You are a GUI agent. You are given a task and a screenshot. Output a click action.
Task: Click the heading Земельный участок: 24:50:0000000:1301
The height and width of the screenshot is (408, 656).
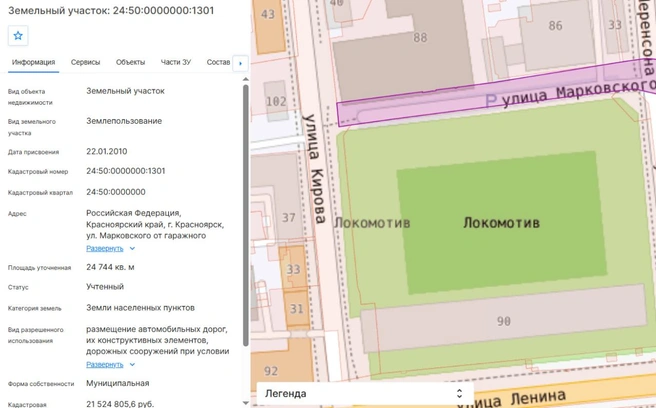(x=111, y=10)
